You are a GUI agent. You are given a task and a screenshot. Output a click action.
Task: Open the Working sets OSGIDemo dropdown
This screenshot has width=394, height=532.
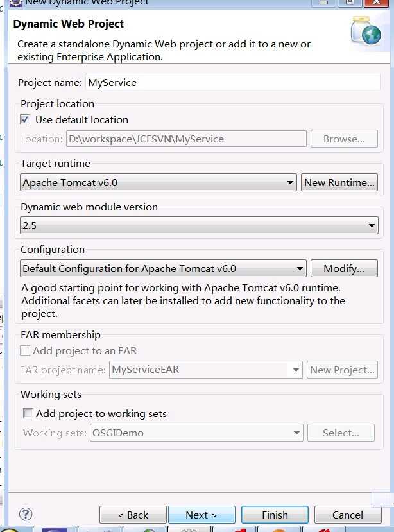tap(196, 433)
